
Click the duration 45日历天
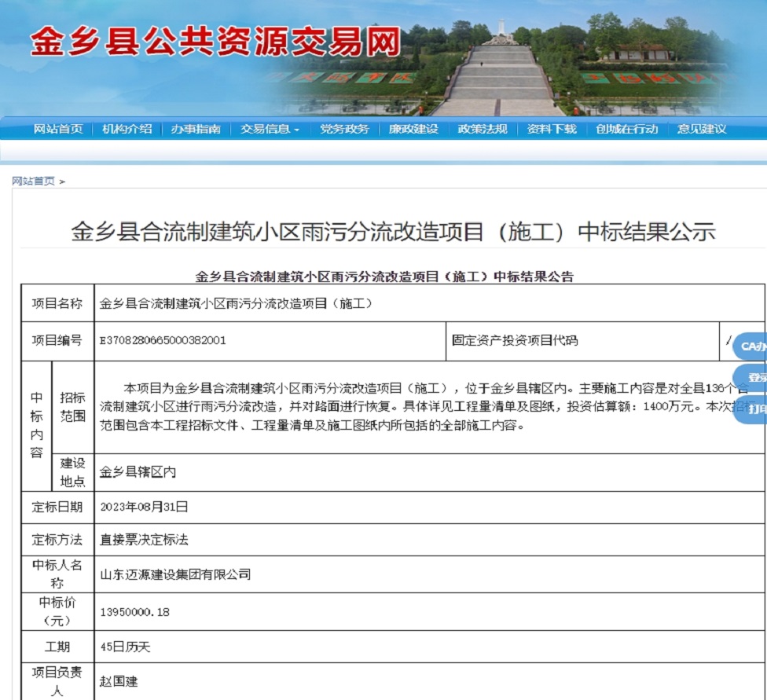125,647
